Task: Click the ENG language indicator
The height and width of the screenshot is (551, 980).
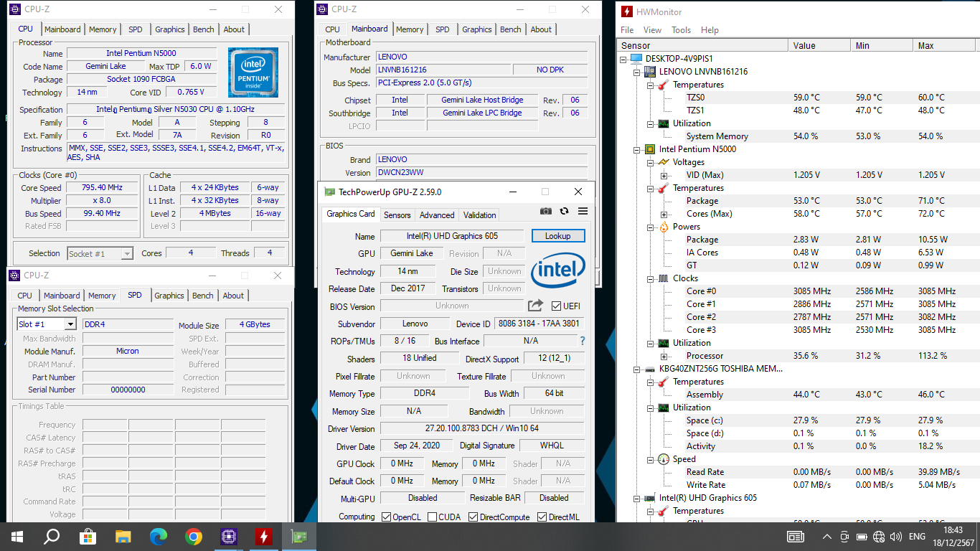Action: 917,537
